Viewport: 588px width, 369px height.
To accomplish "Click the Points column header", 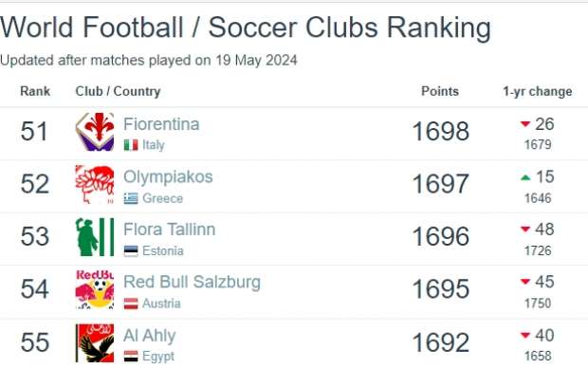I will point(440,91).
